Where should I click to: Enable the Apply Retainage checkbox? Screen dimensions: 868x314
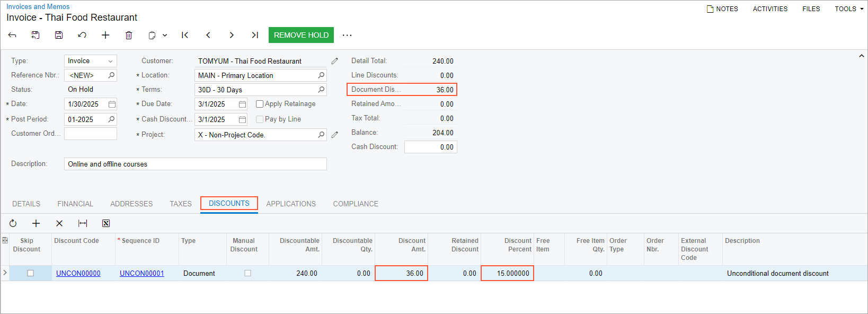pos(260,104)
